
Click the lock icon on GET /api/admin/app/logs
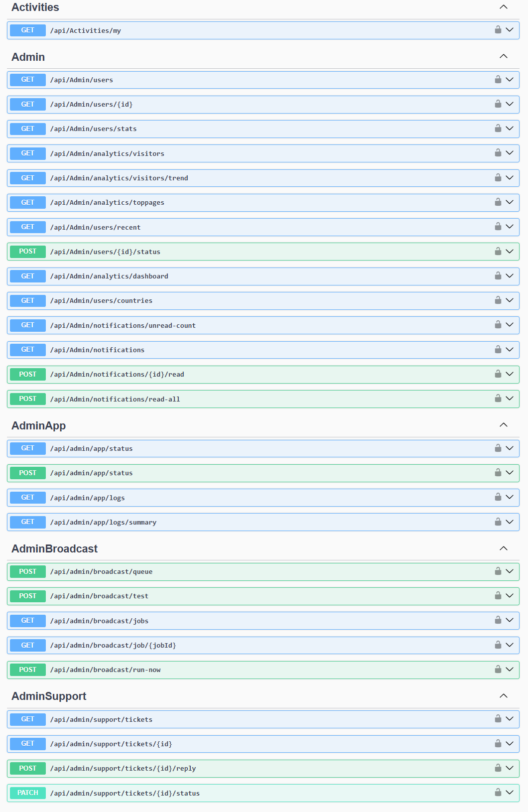pos(498,497)
